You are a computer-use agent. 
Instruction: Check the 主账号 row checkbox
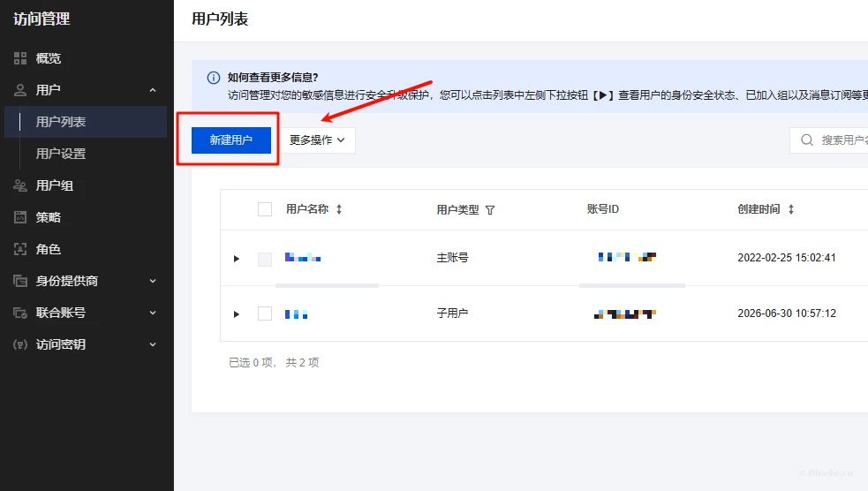(265, 259)
